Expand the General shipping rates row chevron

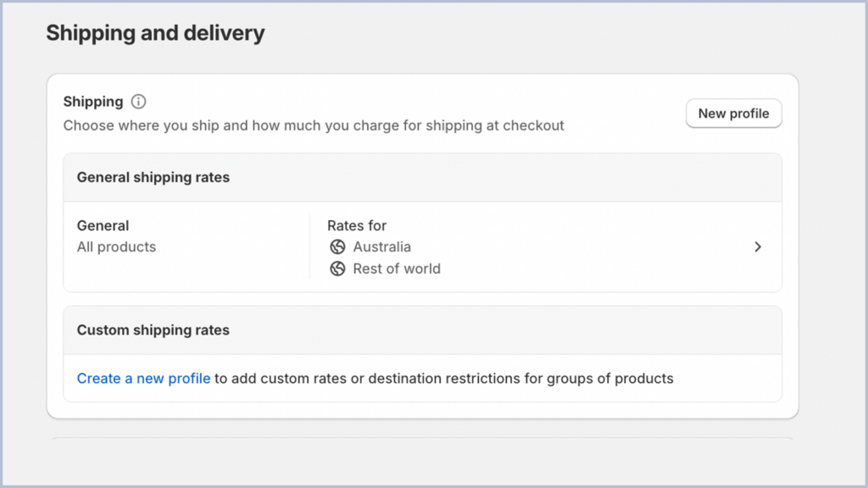coord(759,247)
